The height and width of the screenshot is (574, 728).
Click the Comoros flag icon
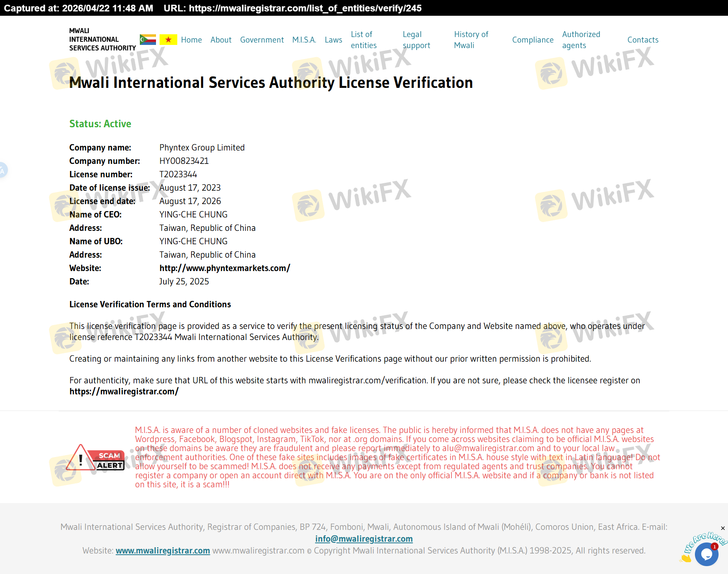click(148, 39)
